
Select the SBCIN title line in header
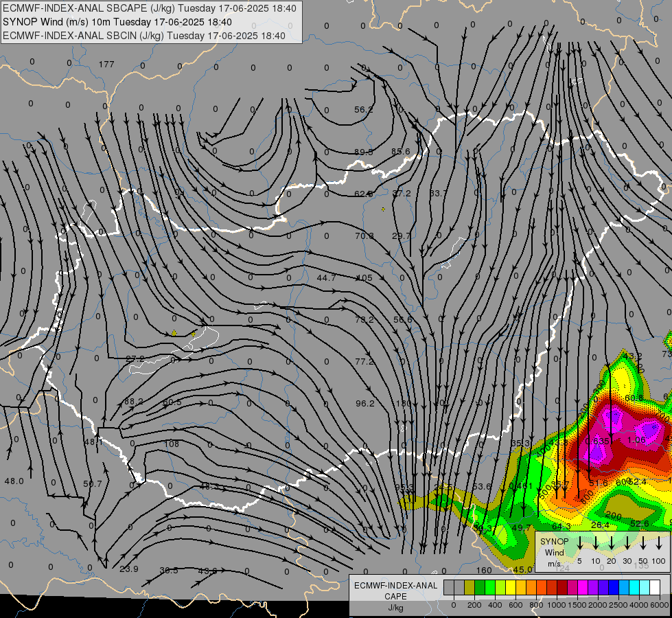(144, 36)
